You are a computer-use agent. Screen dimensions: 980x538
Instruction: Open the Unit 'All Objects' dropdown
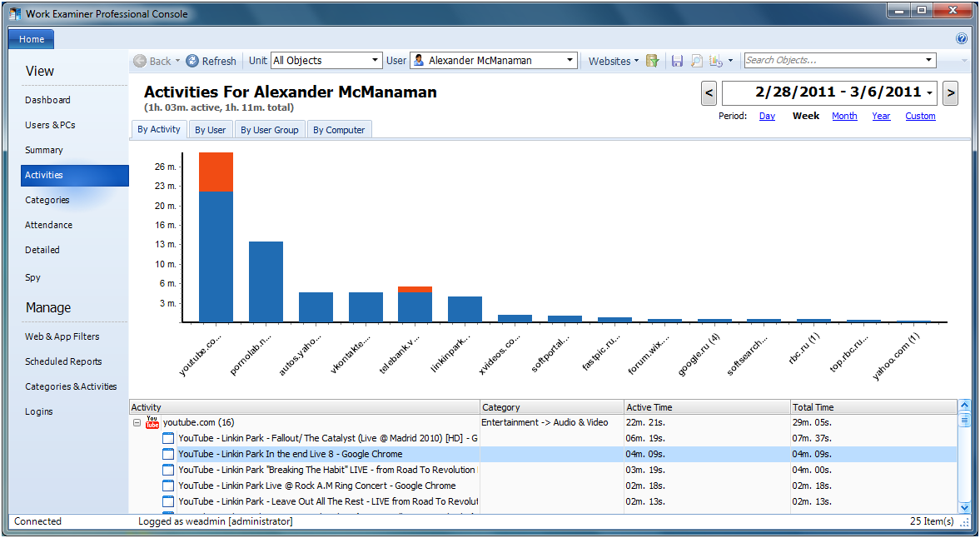[x=326, y=61]
